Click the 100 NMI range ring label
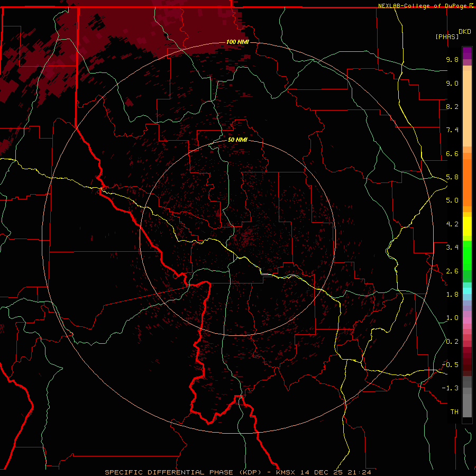 tap(237, 42)
